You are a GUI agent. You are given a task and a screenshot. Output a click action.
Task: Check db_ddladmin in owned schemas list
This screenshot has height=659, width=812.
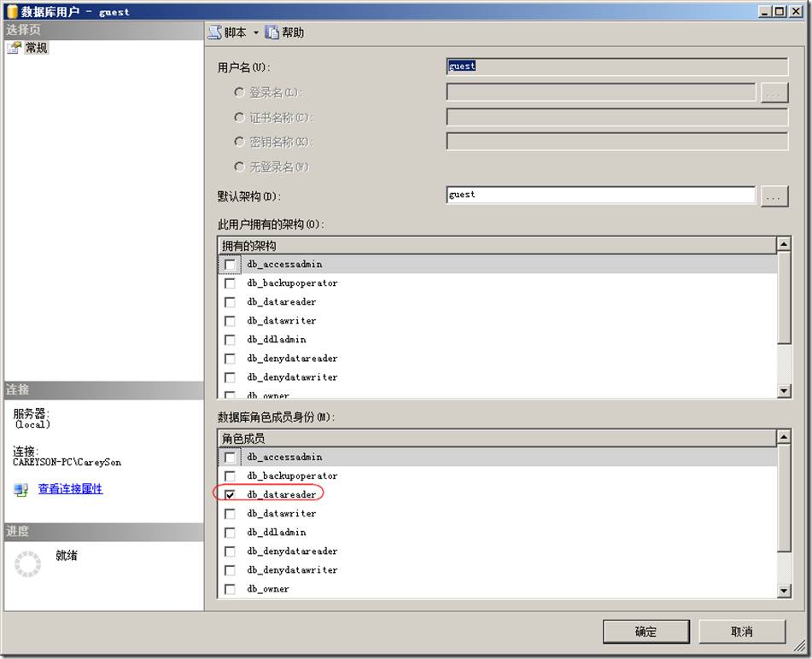click(230, 340)
